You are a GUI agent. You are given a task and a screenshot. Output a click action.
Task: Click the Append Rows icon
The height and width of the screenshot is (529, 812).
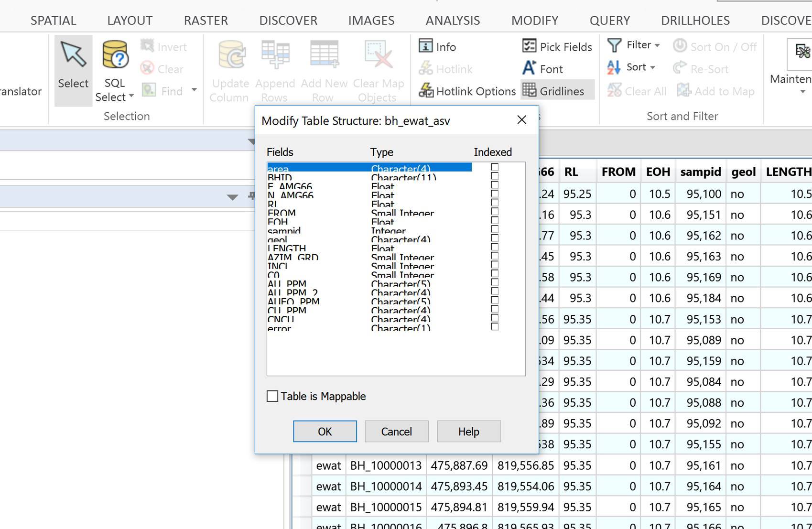tap(275, 54)
